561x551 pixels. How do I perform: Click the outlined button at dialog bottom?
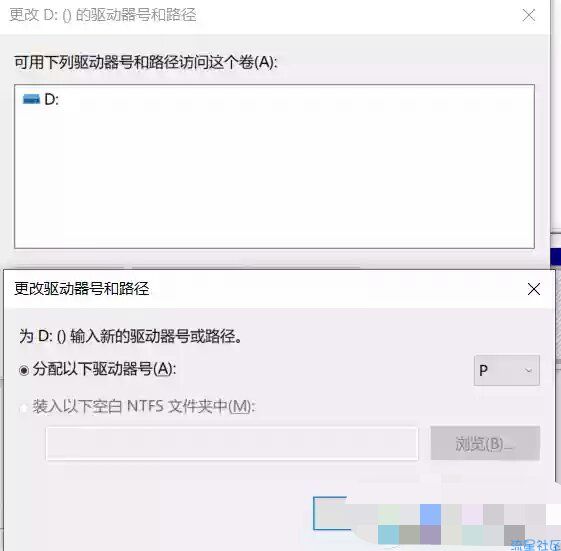pyautogui.click(x=331, y=513)
